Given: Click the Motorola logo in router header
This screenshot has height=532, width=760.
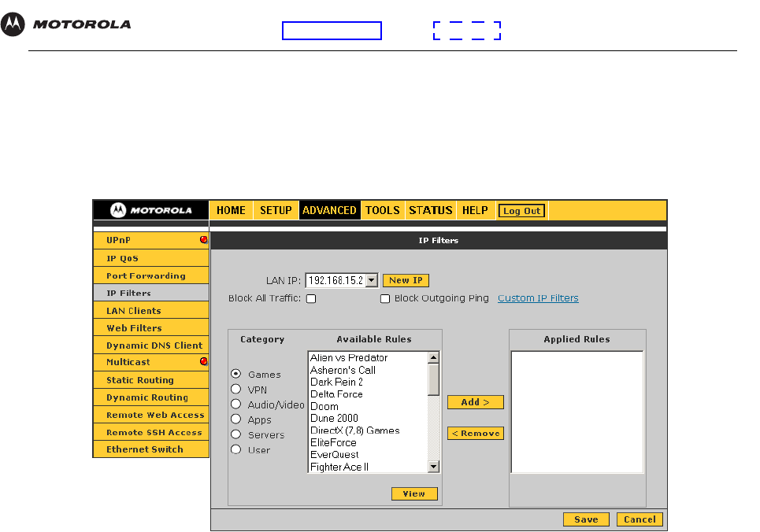Looking at the screenshot, I should (x=150, y=210).
